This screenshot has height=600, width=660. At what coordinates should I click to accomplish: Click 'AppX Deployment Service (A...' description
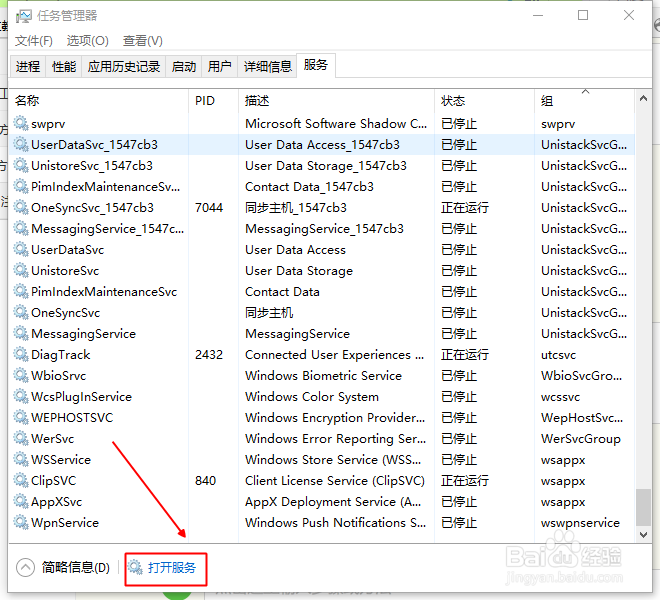pos(333,501)
